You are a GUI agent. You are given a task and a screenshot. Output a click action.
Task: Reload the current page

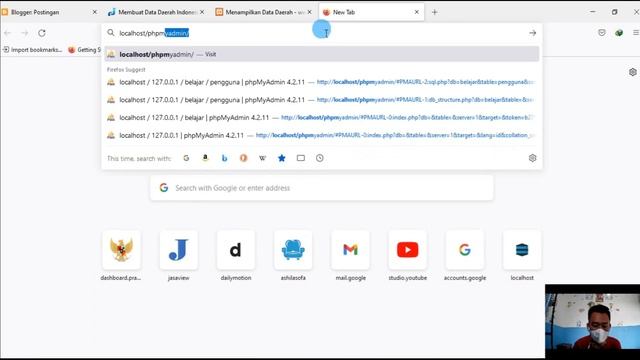pyautogui.click(x=42, y=33)
